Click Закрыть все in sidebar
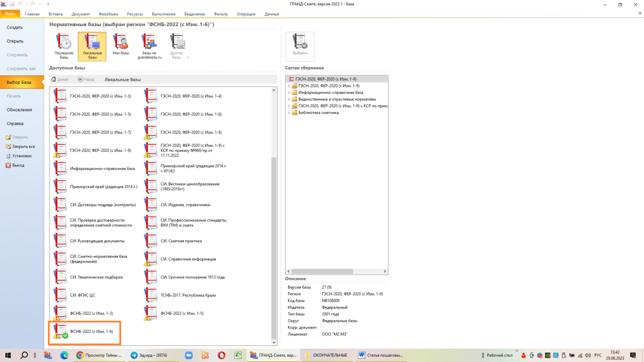Image resolution: width=644 pixels, height=362 pixels. click(20, 146)
